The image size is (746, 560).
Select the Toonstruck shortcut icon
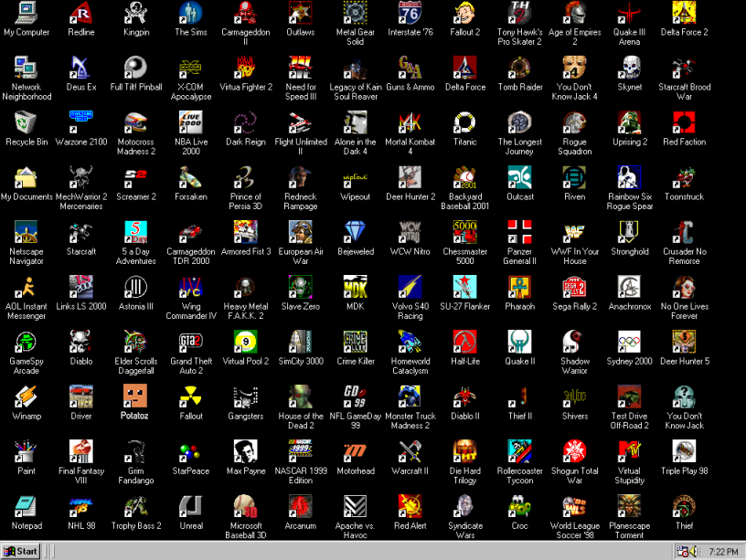tap(684, 177)
